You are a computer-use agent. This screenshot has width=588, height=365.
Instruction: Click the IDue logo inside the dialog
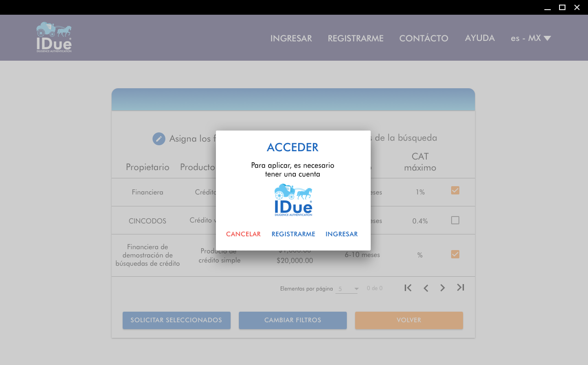(x=293, y=200)
